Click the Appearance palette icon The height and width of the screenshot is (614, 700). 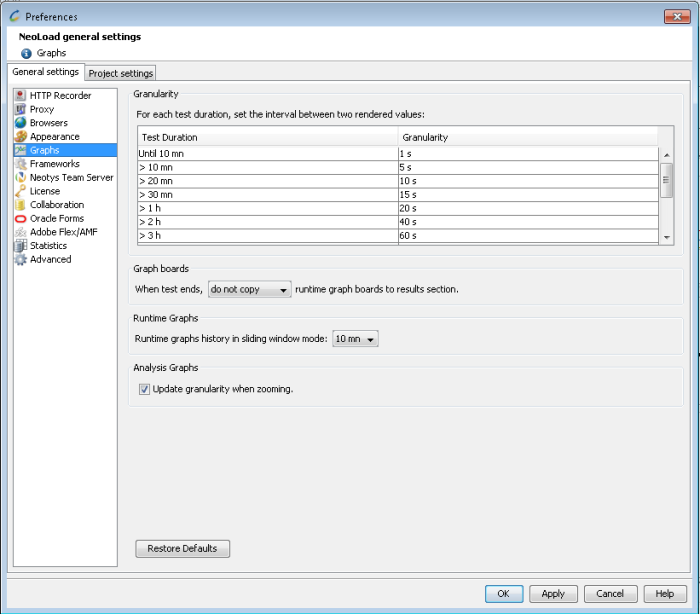coord(21,137)
